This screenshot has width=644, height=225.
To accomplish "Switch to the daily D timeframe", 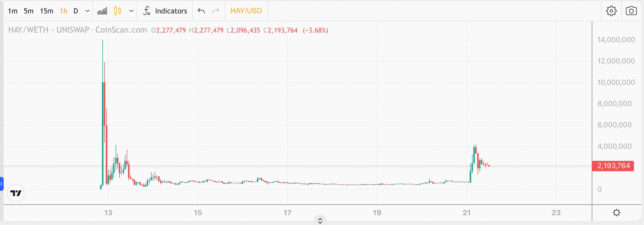I will (x=76, y=11).
